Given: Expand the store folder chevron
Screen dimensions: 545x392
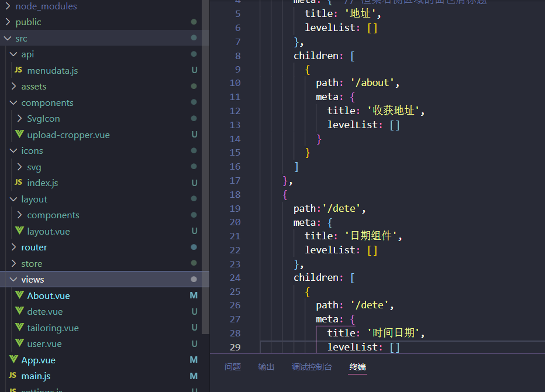Looking at the screenshot, I should 14,263.
